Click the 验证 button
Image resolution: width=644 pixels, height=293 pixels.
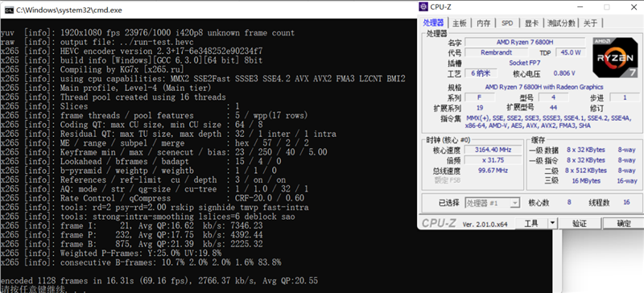tap(579, 224)
